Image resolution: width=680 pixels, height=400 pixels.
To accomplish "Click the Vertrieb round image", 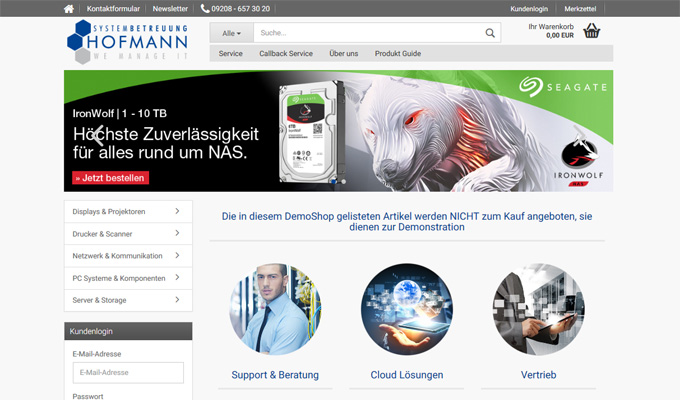I will [x=539, y=309].
